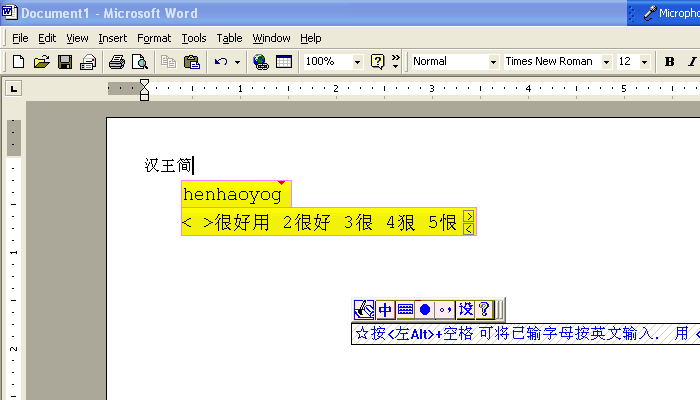Go to next candidate page arrow
The height and width of the screenshot is (400, 700).
(469, 216)
